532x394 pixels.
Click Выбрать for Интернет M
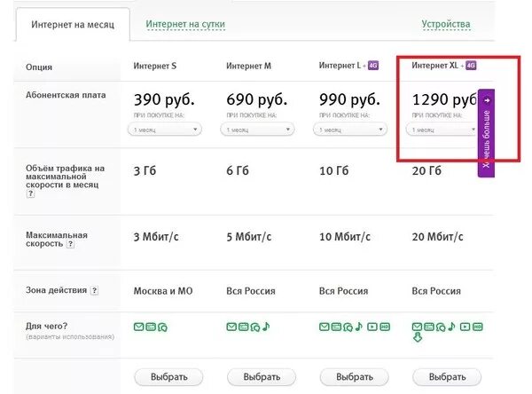[262, 377]
